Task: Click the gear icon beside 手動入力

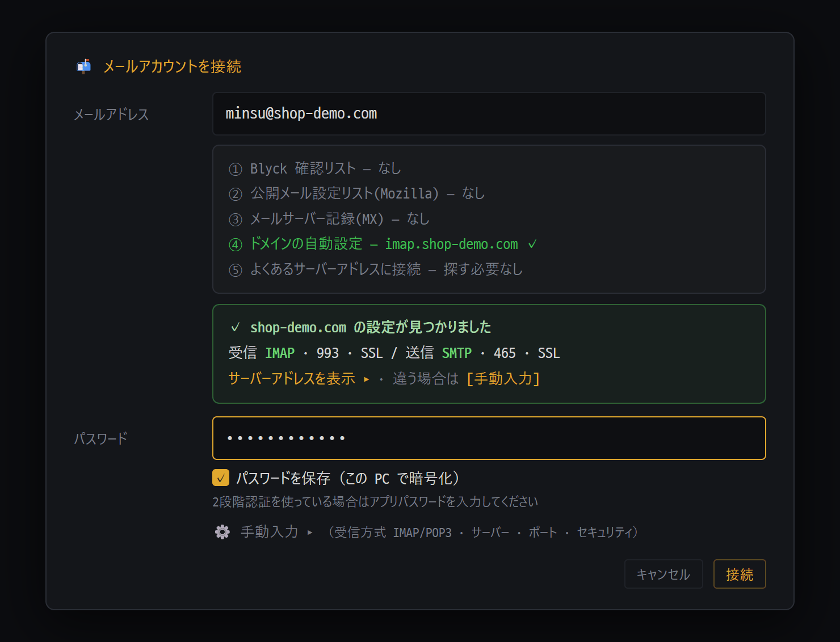Action: pyautogui.click(x=222, y=532)
